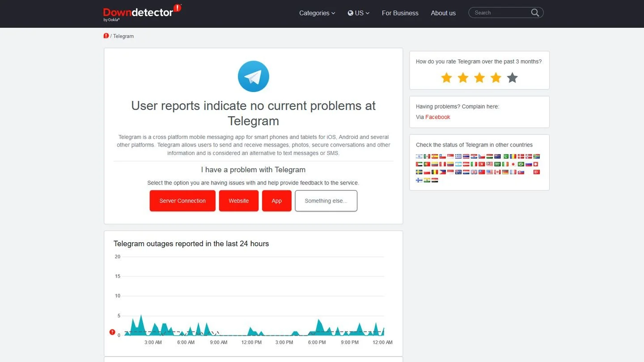Click the Hungary flag
644x362 pixels.
coord(490,156)
